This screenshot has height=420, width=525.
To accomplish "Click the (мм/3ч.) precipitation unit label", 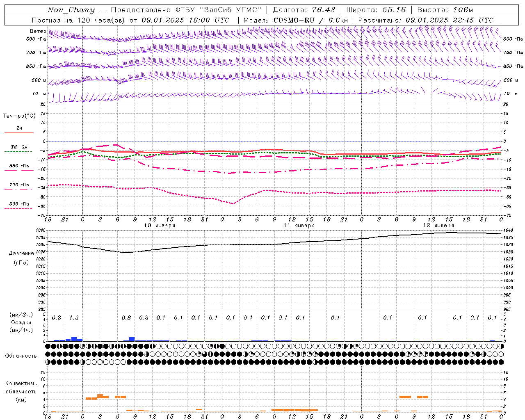I will click(21, 315).
